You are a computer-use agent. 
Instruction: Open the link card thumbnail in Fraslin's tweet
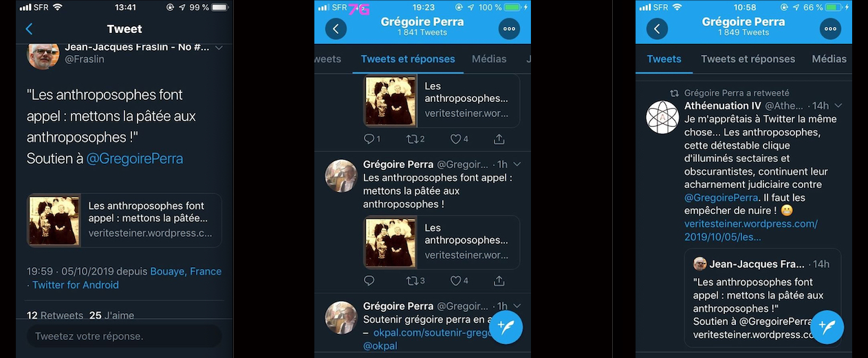[x=54, y=220]
